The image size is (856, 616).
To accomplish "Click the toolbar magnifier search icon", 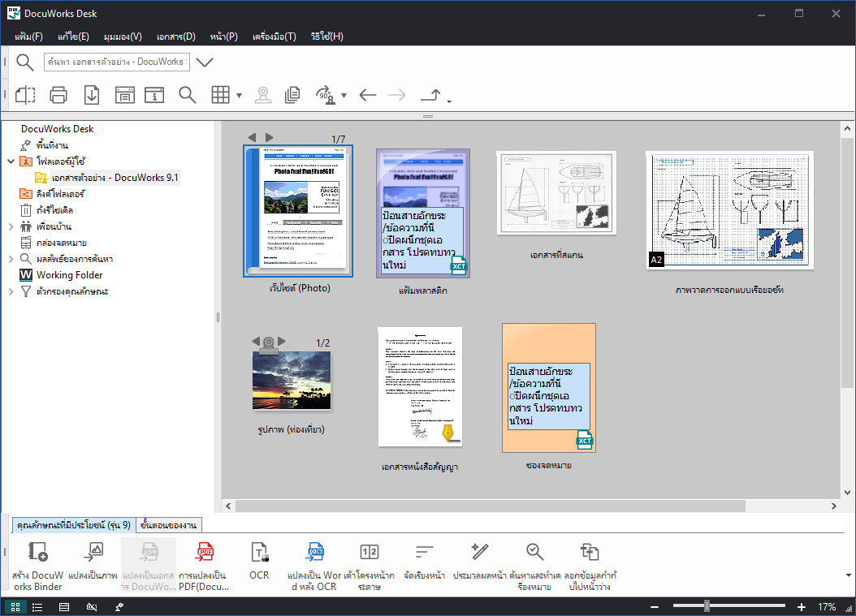I will point(188,95).
